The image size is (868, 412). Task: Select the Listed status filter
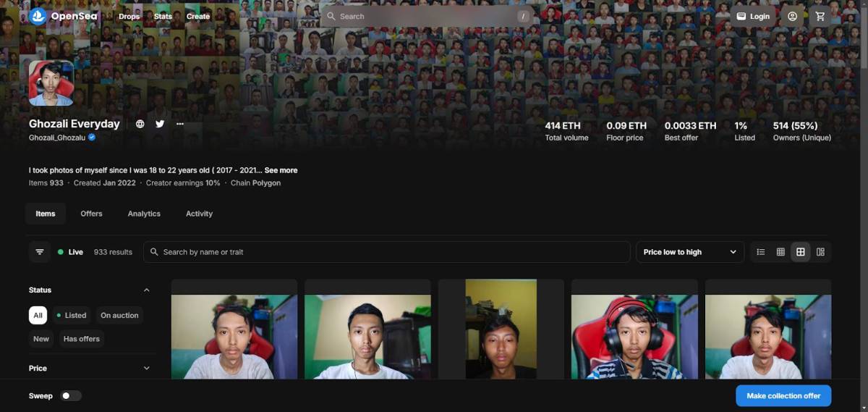tap(72, 315)
